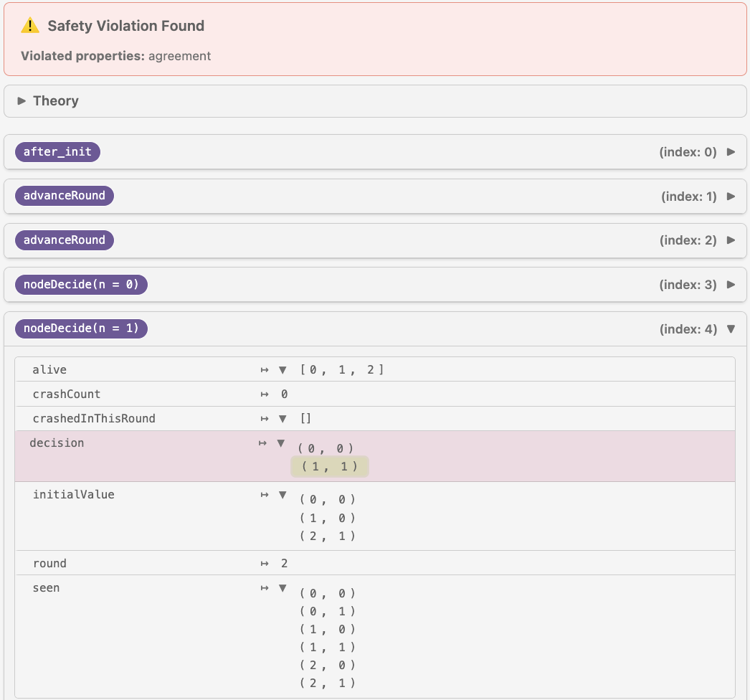Click the decision variable row label
The height and width of the screenshot is (700, 750).
click(x=57, y=443)
